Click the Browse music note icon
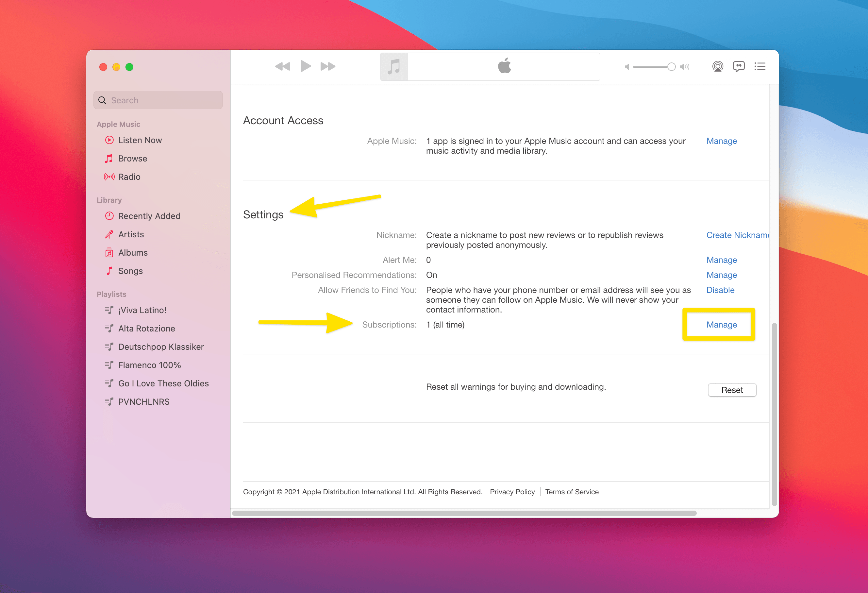 (x=109, y=159)
